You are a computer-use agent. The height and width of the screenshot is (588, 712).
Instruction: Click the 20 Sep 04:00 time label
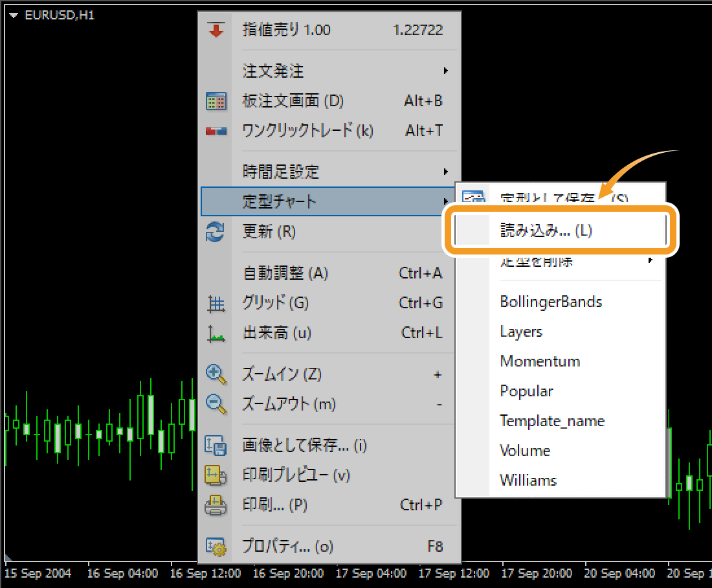(x=619, y=574)
